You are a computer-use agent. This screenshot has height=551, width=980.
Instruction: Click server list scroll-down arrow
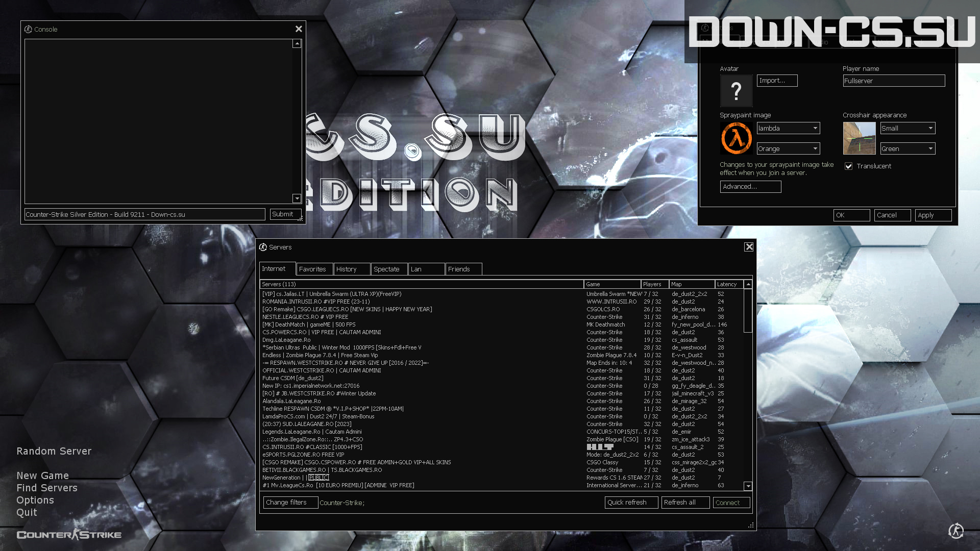pos(748,486)
